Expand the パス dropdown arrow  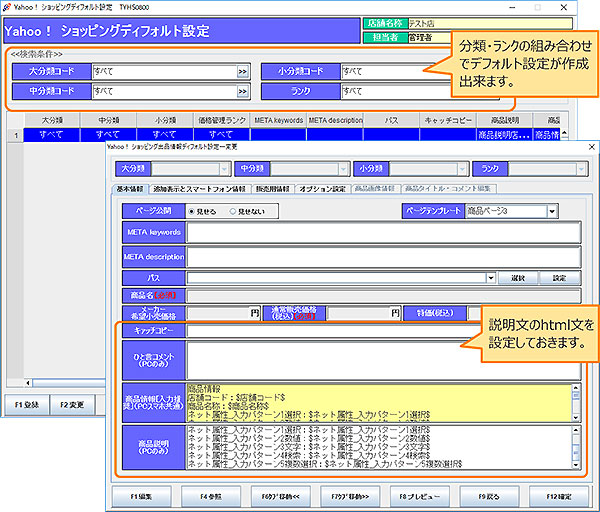coord(491,277)
